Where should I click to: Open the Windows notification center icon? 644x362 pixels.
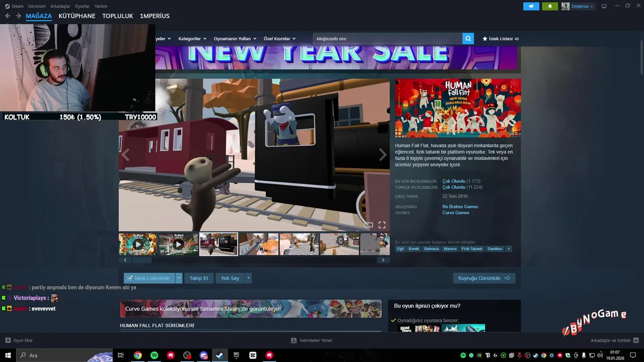633,355
